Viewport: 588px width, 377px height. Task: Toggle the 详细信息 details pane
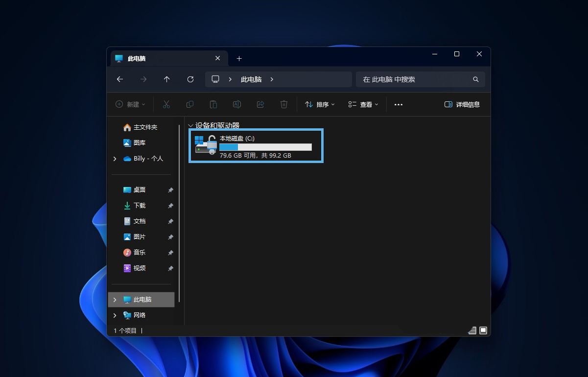pyautogui.click(x=462, y=104)
